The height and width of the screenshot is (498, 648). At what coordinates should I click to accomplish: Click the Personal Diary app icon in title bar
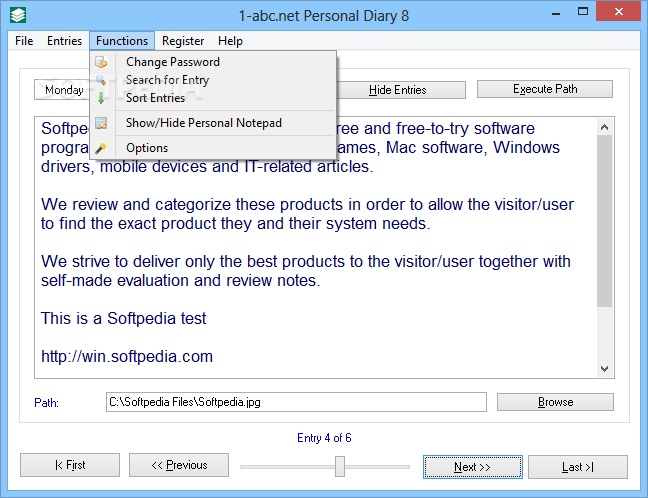click(18, 15)
